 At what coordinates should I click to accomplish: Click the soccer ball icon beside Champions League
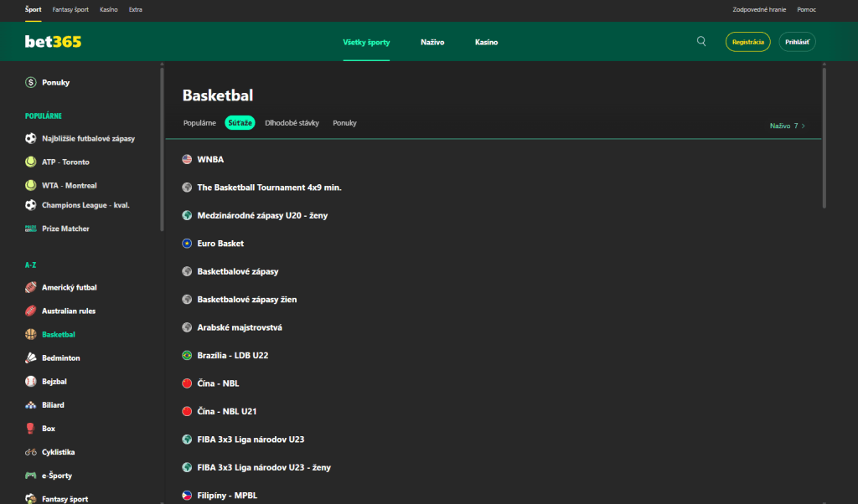coord(31,205)
